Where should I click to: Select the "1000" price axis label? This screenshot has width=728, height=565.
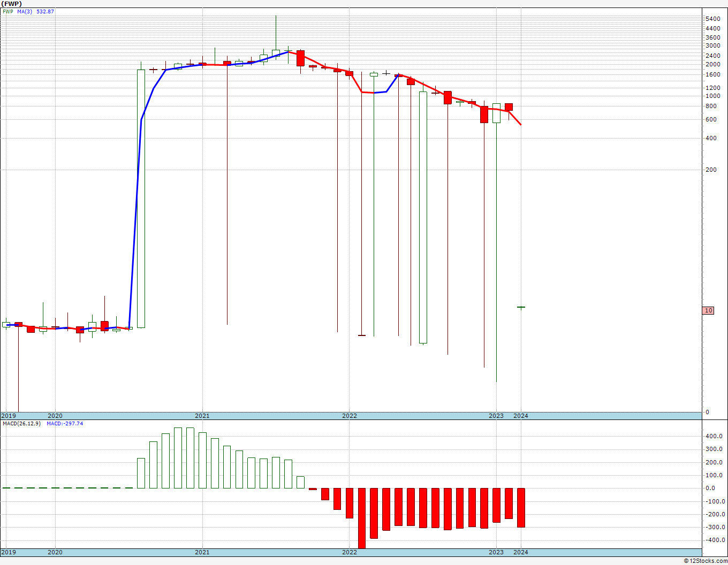tap(712, 96)
